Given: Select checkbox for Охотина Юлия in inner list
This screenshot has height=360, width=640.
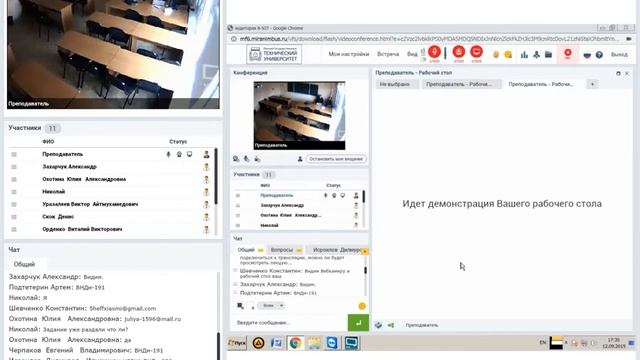Looking at the screenshot, I should pos(238,216).
